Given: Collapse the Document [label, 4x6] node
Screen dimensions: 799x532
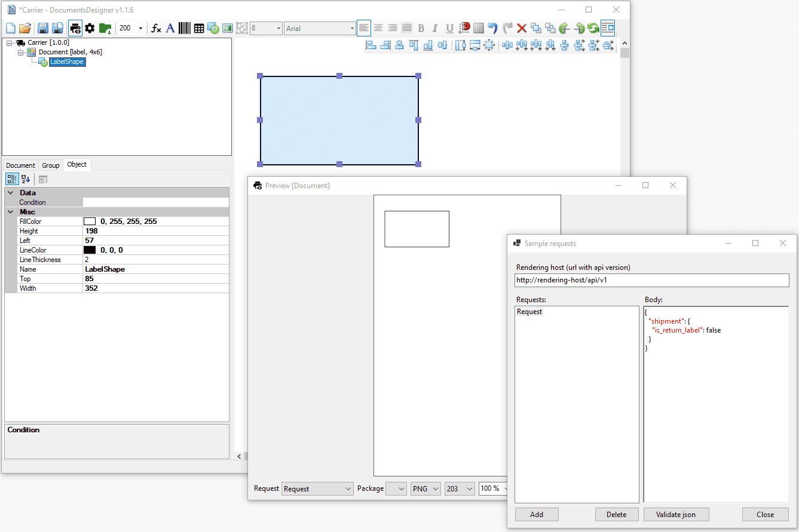Looking at the screenshot, I should pyautogui.click(x=20, y=53).
